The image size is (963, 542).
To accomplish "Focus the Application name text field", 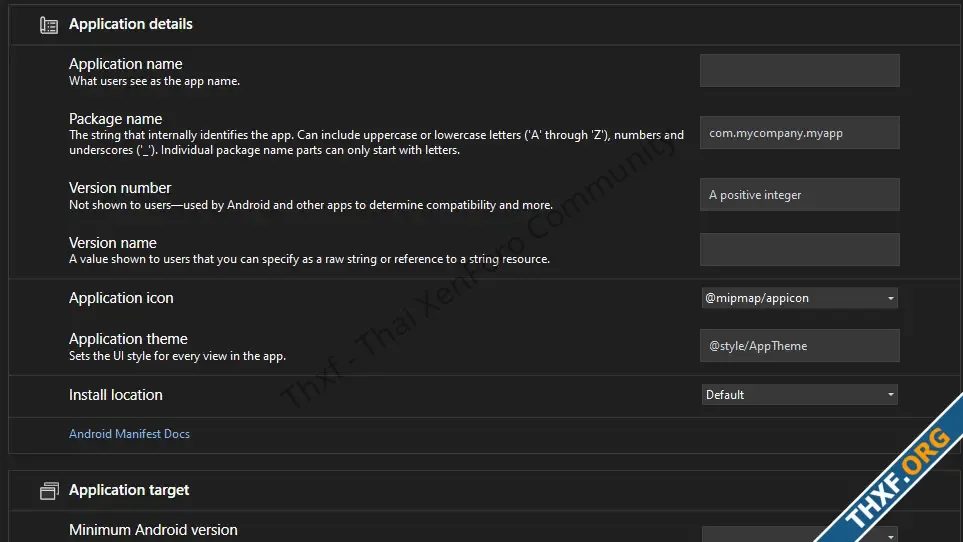I will (800, 71).
